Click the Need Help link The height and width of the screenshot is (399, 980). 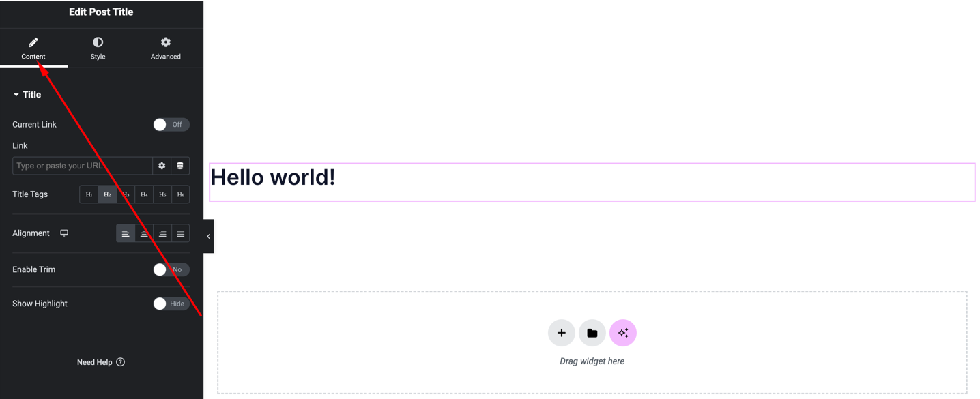(101, 362)
